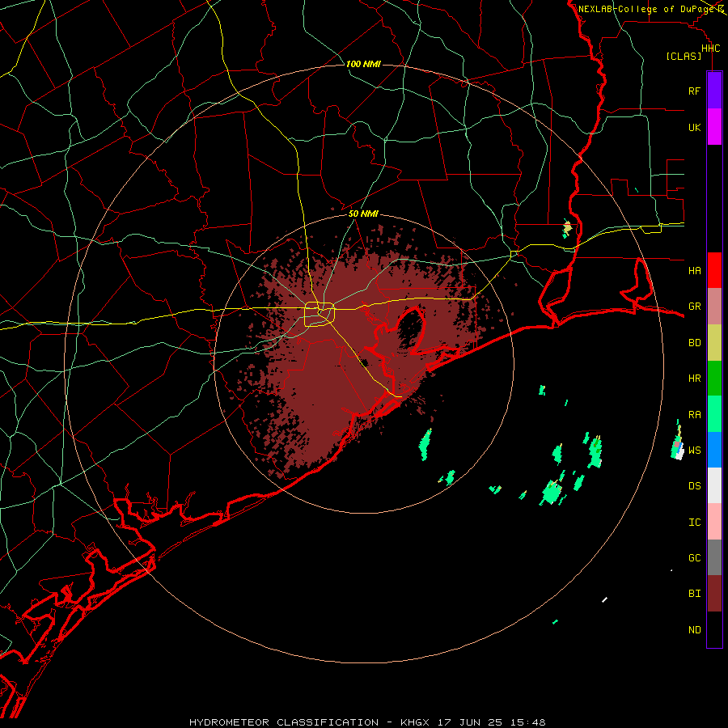Viewport: 728px width, 728px height.
Task: Click the ND legend label
Action: coord(694,630)
